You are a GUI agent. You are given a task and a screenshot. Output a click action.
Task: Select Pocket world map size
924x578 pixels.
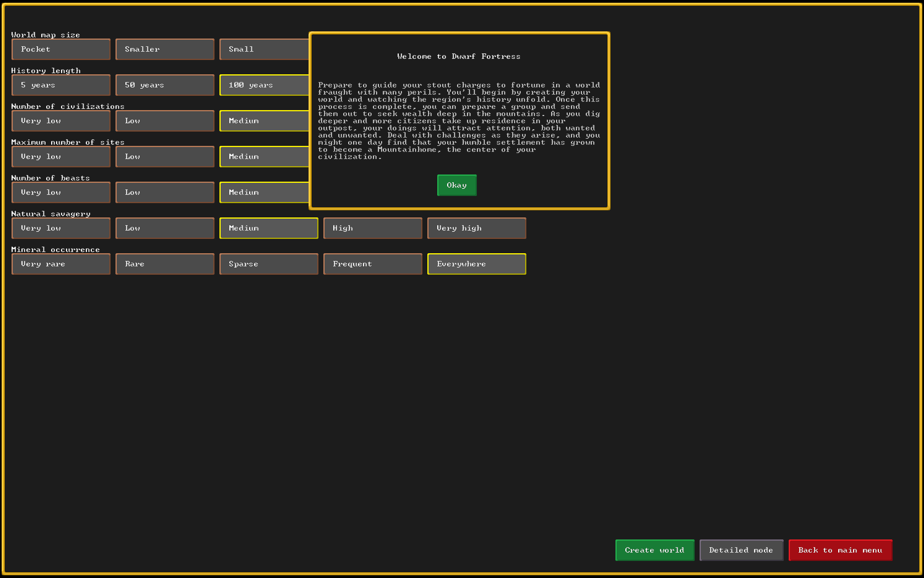[x=61, y=50]
